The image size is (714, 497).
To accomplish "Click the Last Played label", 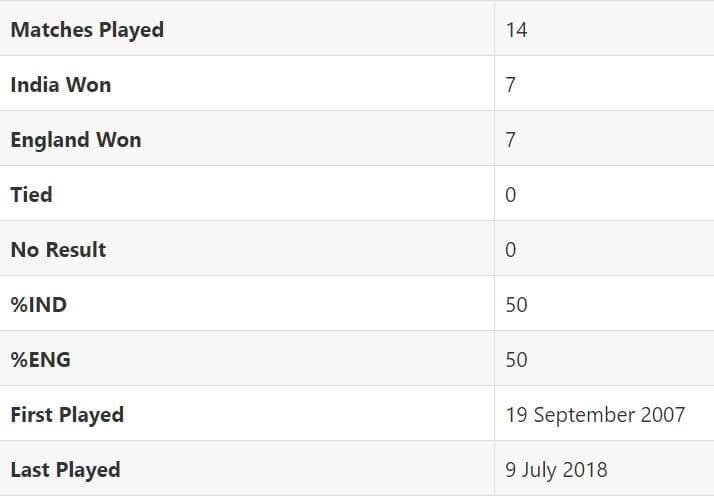I will [65, 470].
